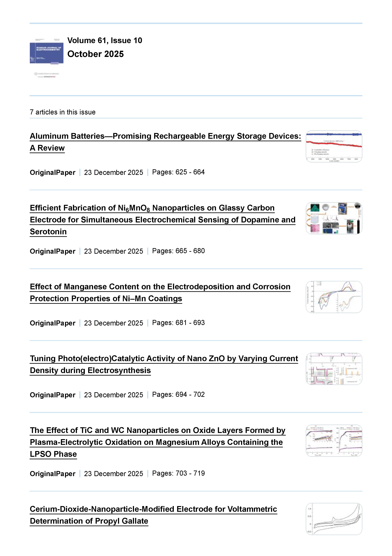The height and width of the screenshot is (556, 392).
Task: Click the TiC and WC oxide layers thumbnail
Action: tap(334, 441)
